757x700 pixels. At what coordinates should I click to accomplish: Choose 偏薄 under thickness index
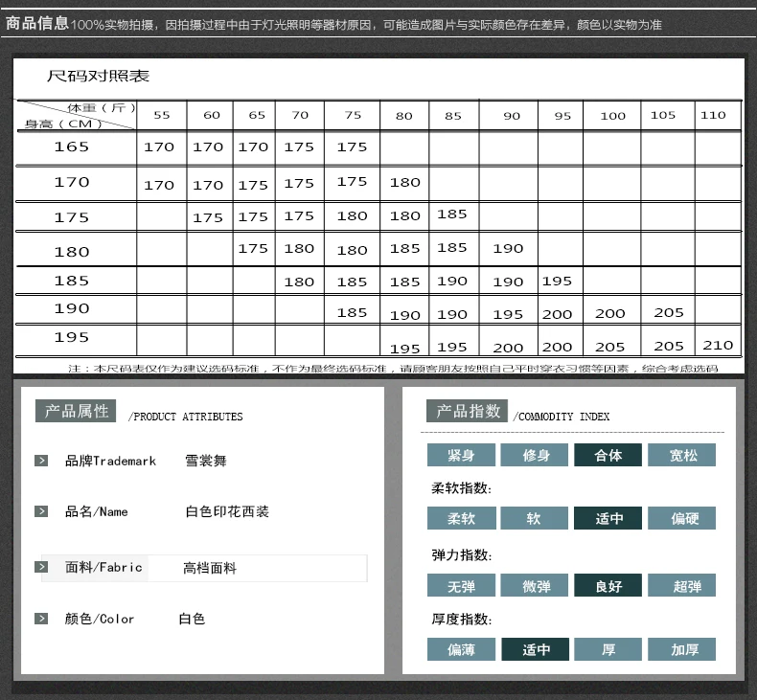click(x=461, y=649)
